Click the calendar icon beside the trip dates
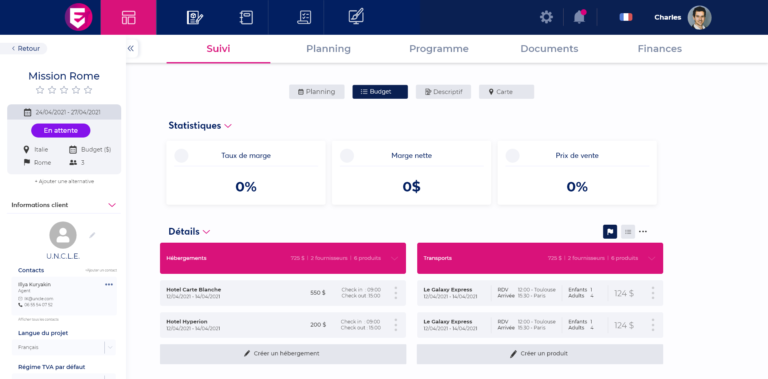 (28, 112)
